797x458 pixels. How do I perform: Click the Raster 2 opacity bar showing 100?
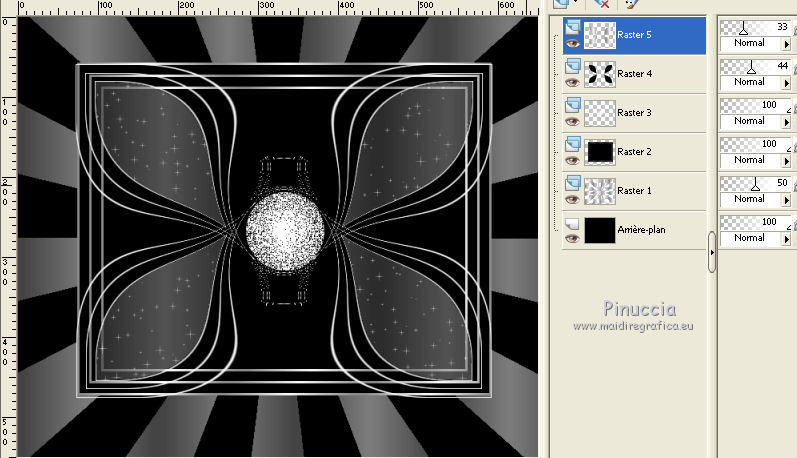(755, 144)
